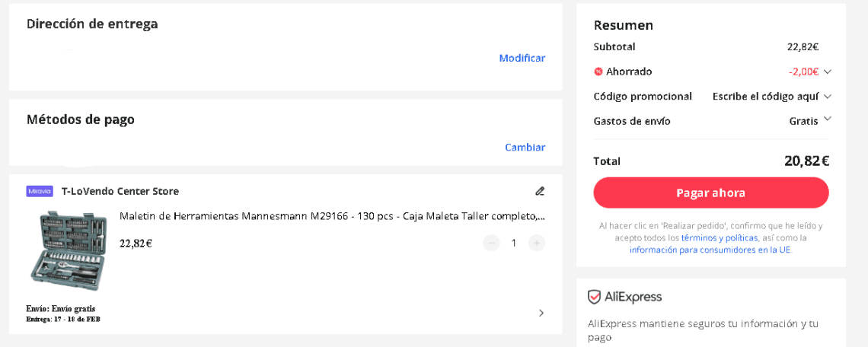Expand the Gastos de envío chevron

tap(828, 119)
